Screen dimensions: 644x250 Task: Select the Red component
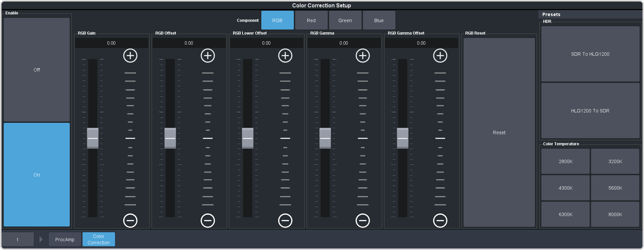coord(311,20)
